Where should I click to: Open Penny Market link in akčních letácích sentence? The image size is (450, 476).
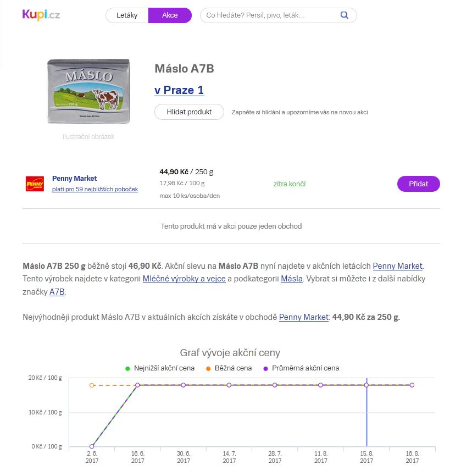point(397,266)
